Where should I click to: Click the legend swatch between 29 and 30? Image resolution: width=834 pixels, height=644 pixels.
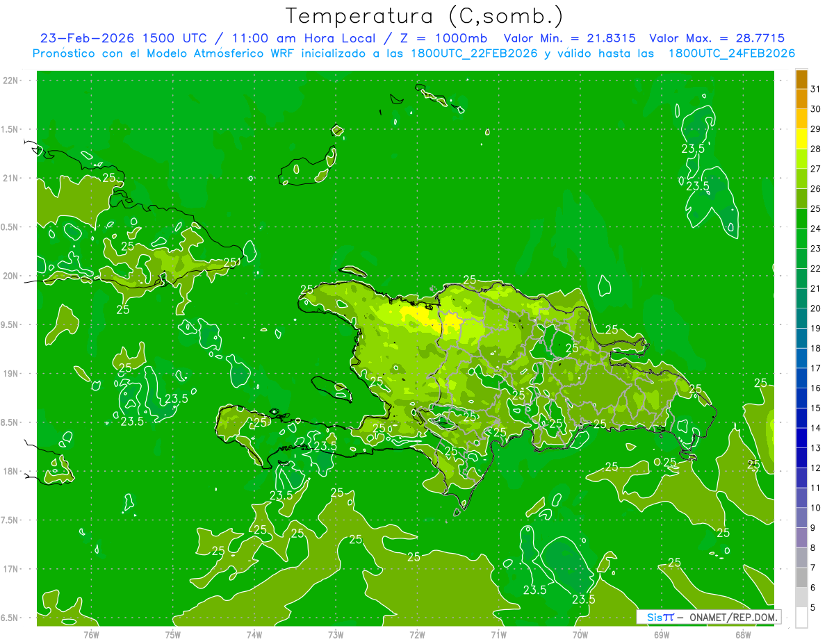(x=801, y=119)
